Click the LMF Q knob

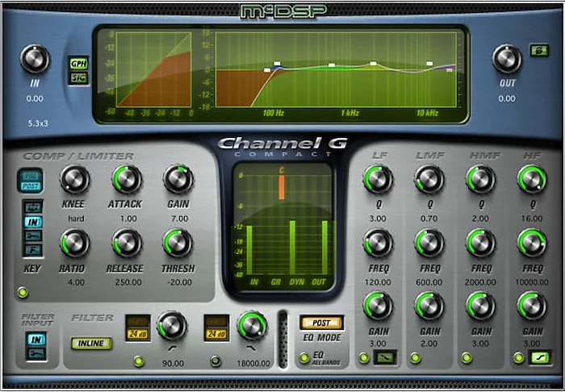[429, 179]
